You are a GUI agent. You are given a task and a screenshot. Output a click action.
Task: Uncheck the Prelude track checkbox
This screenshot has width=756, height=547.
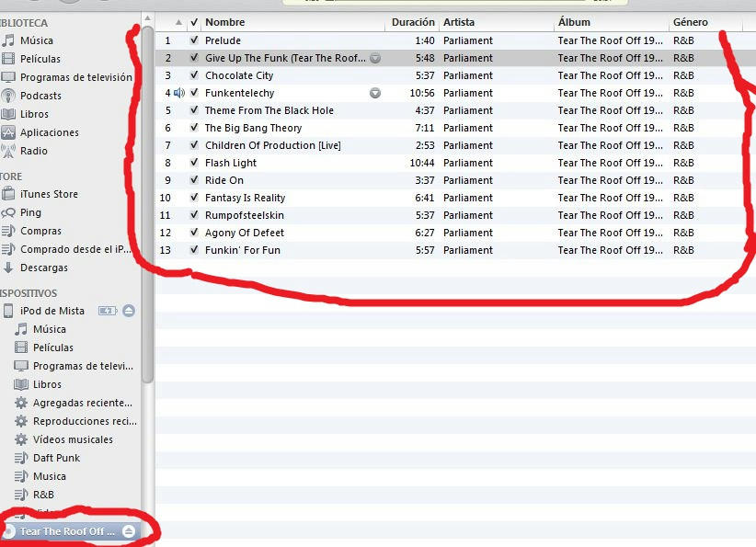tap(194, 40)
